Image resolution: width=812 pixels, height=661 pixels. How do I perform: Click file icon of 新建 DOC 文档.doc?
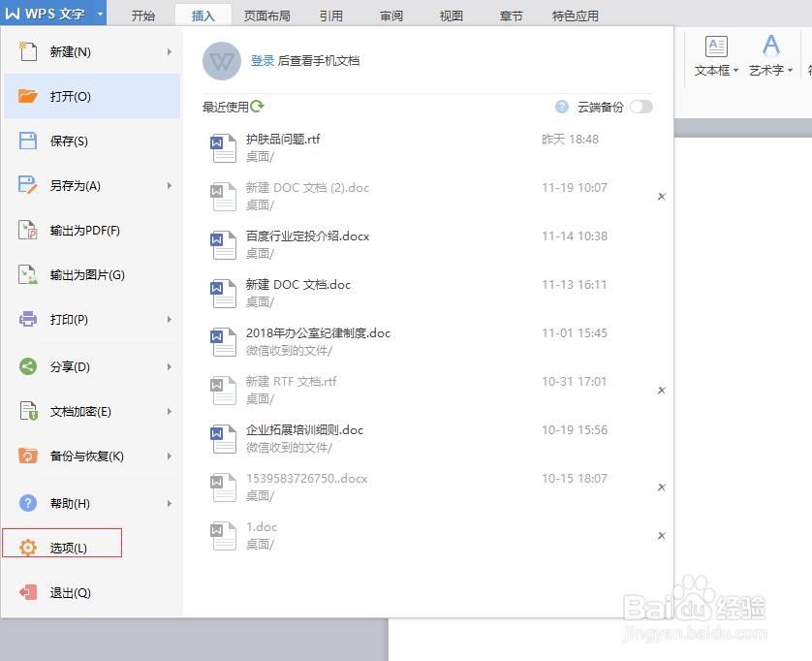(224, 294)
